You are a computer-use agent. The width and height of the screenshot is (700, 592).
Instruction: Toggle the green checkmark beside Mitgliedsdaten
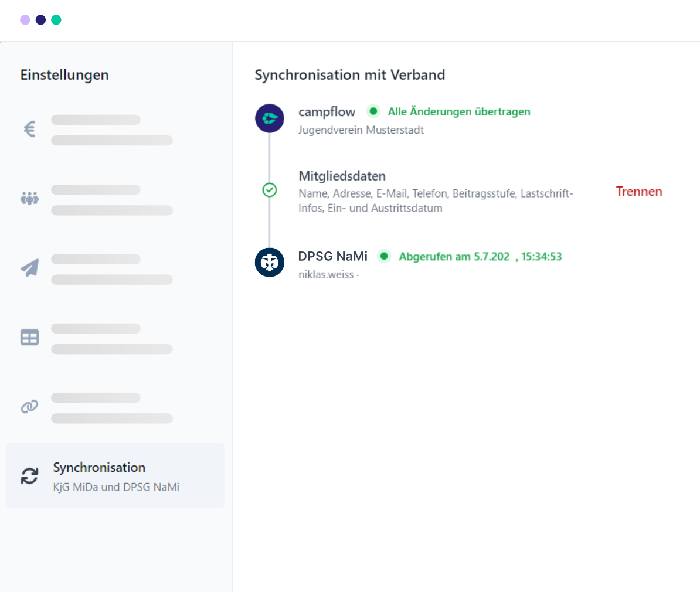pos(269,190)
